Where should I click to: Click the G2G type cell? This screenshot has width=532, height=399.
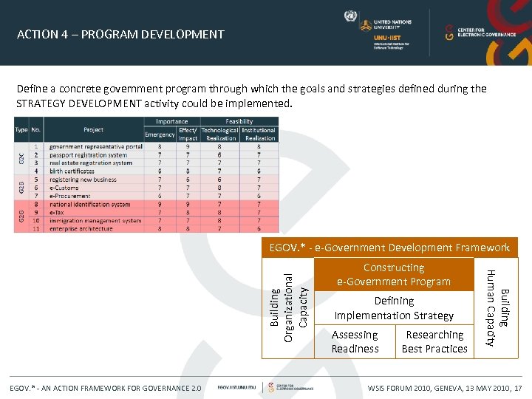click(x=21, y=216)
